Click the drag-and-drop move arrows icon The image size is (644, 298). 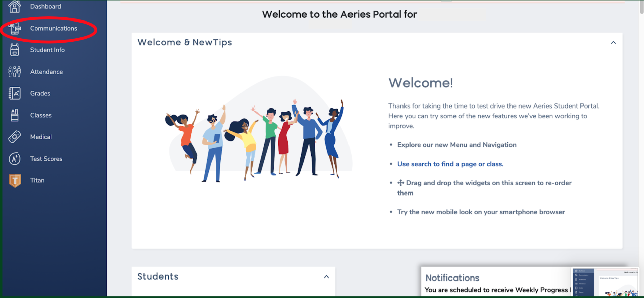(x=400, y=183)
